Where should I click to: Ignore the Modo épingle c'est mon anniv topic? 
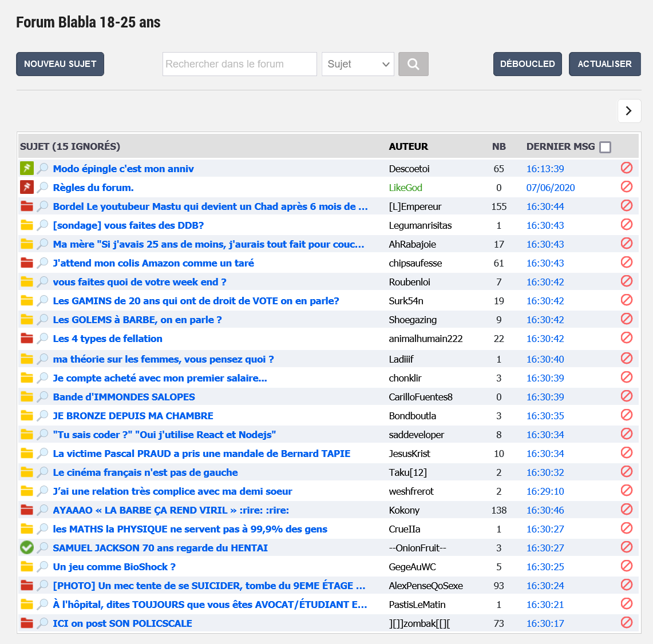(x=626, y=168)
